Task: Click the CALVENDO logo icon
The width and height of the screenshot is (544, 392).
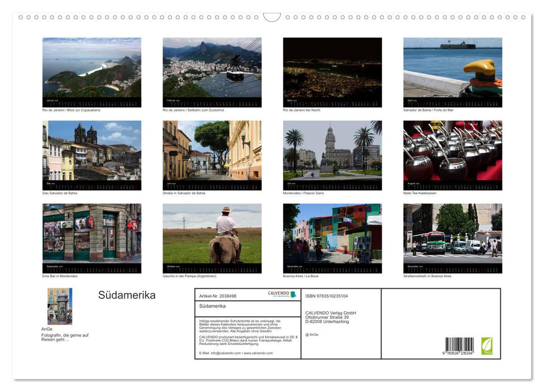Action: pos(279,294)
